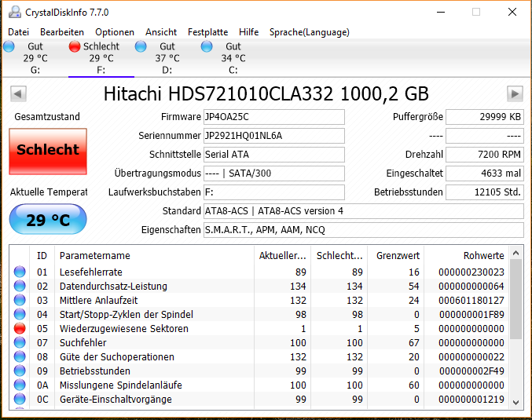Click Wiederzugewiesene Sektoren parameter name
The width and height of the screenshot is (532, 420).
124,328
